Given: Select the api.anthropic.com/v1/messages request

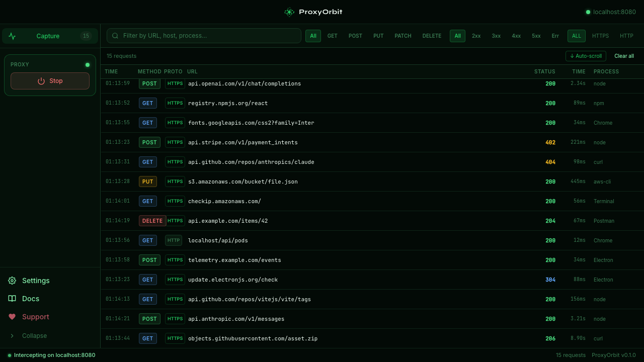Looking at the screenshot, I should [x=372, y=319].
